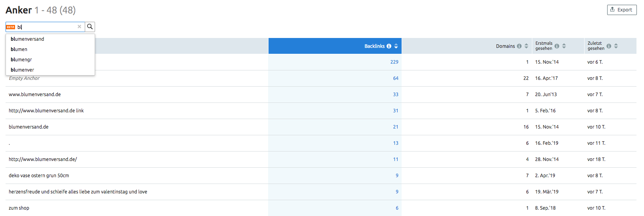Image resolution: width=644 pixels, height=216 pixels.
Task: Open the 33 backlinks link for www.blumenversand.de
Action: 396,95
